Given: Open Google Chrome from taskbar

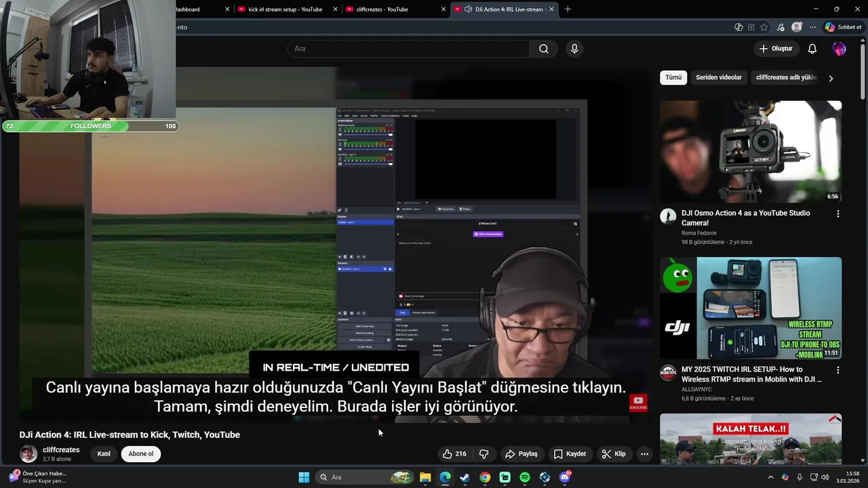Looking at the screenshot, I should (x=485, y=477).
